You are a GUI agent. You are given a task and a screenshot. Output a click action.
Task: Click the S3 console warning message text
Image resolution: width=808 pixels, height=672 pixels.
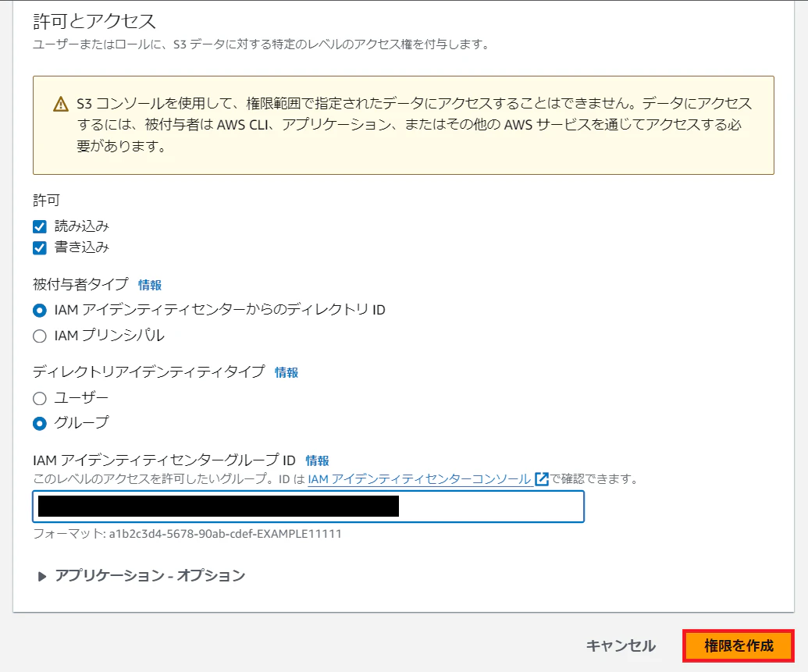[415, 125]
